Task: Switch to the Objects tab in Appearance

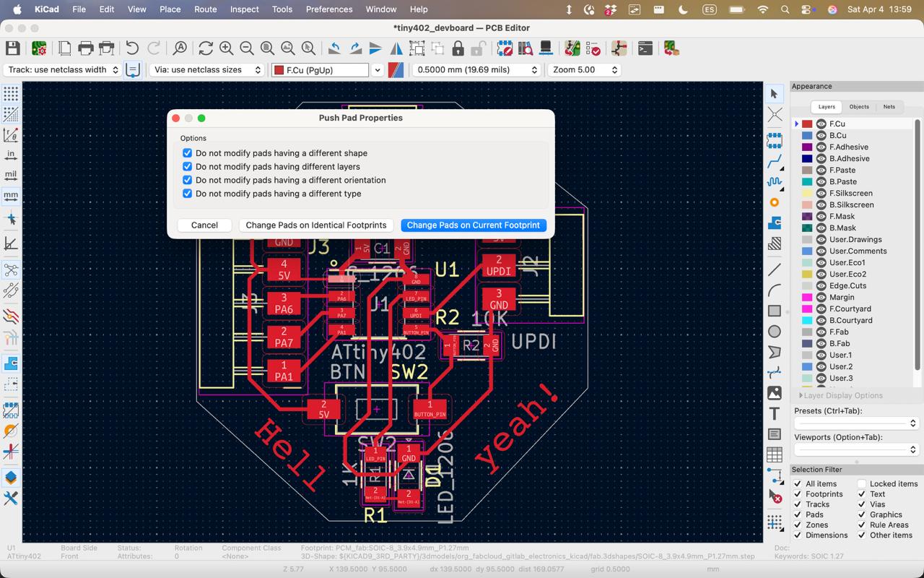Action: point(859,106)
